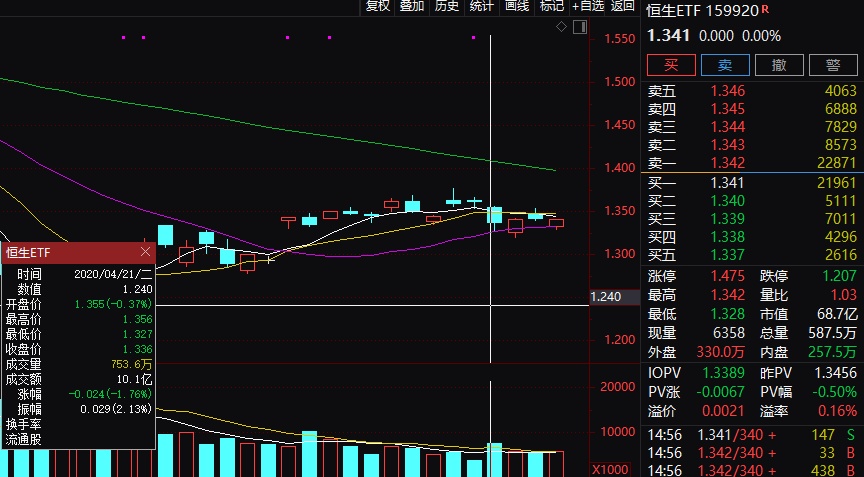Click the 内盘 257.5万 value
This screenshot has width=864, height=477.
click(833, 351)
